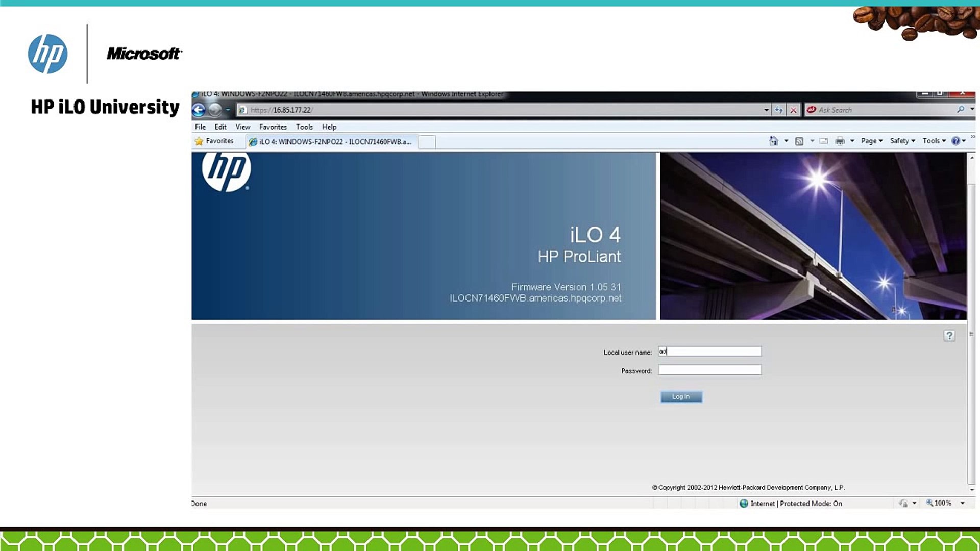Expand the Safety dropdown
The width and height of the screenshot is (980, 551).
click(901, 141)
